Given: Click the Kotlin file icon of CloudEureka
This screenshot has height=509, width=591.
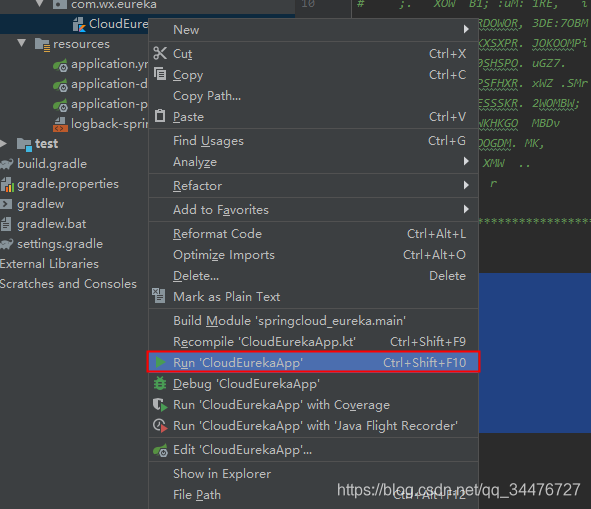Looking at the screenshot, I should (x=79, y=25).
